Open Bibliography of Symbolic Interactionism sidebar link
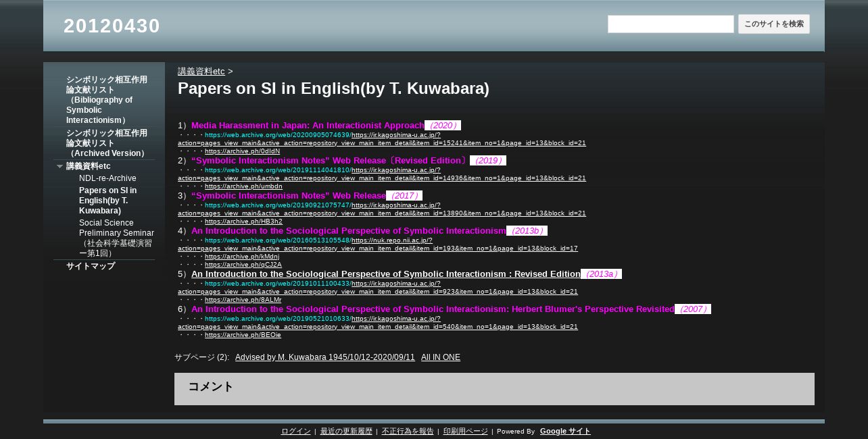The image size is (868, 439). (x=107, y=100)
